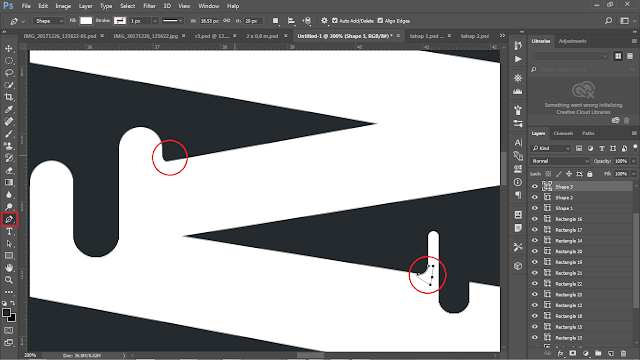Hide the Shape 1 layer
This screenshot has width=640, height=360.
point(535,208)
